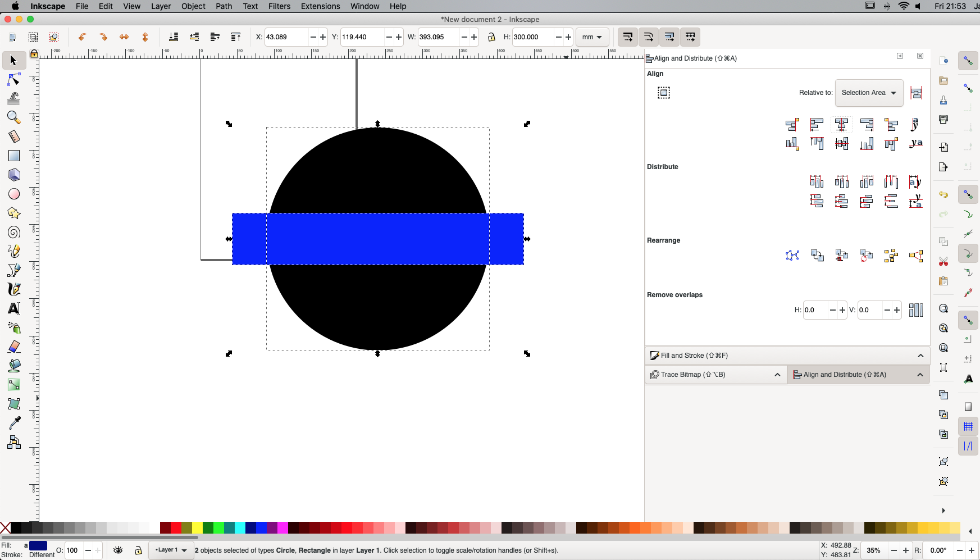This screenshot has height=560, width=980.
Task: Open the File menu
Action: pos(82,6)
